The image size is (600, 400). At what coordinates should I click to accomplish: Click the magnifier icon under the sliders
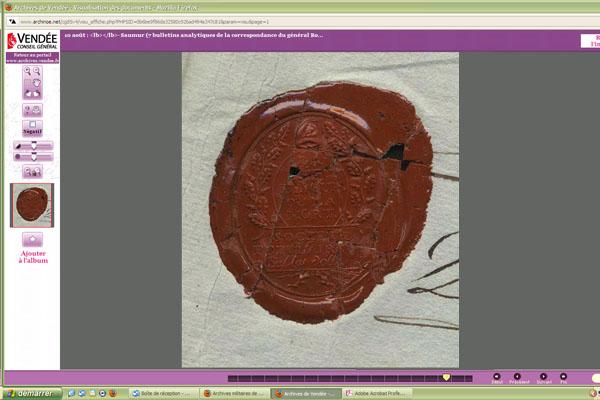pyautogui.click(x=28, y=172)
